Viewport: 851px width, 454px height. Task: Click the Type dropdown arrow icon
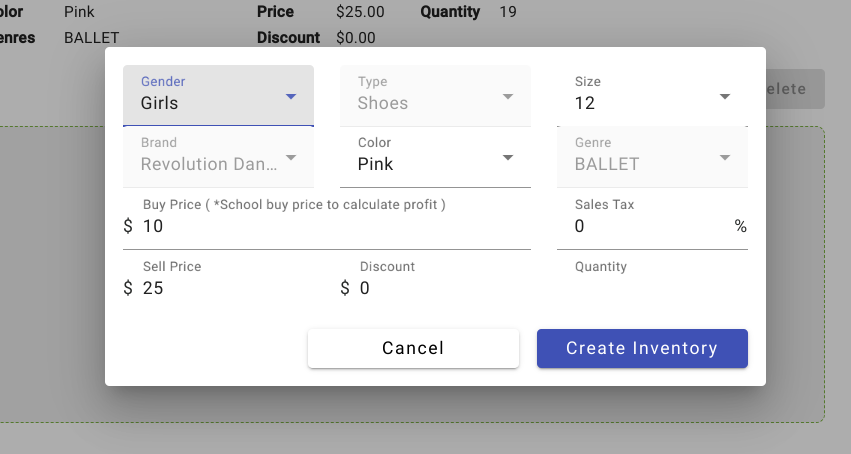click(x=508, y=97)
